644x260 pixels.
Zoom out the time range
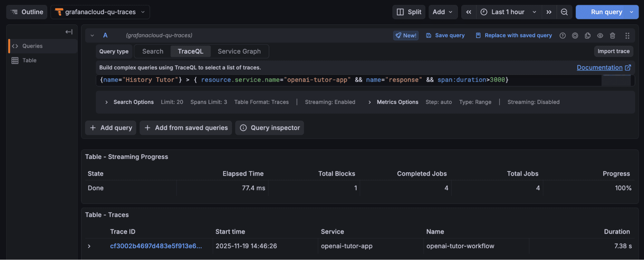pyautogui.click(x=564, y=12)
